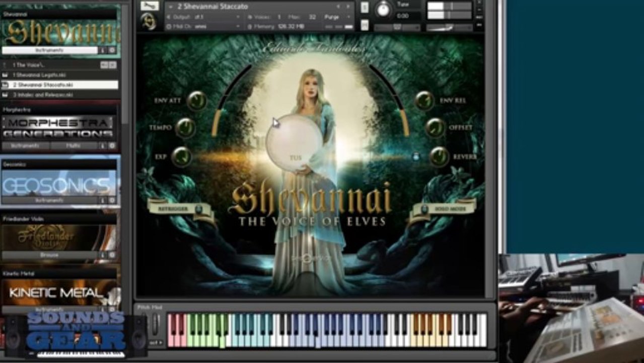Image resolution: width=644 pixels, height=363 pixels.
Task: Click the pan slider below the Tune knob
Action: click(x=397, y=28)
